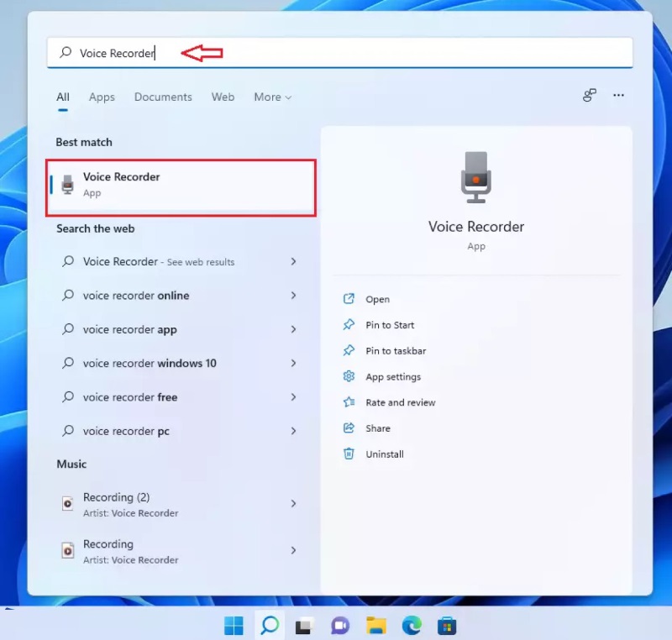This screenshot has width=672, height=640.
Task: Select 'voice recorder app' suggestion
Action: point(130,330)
